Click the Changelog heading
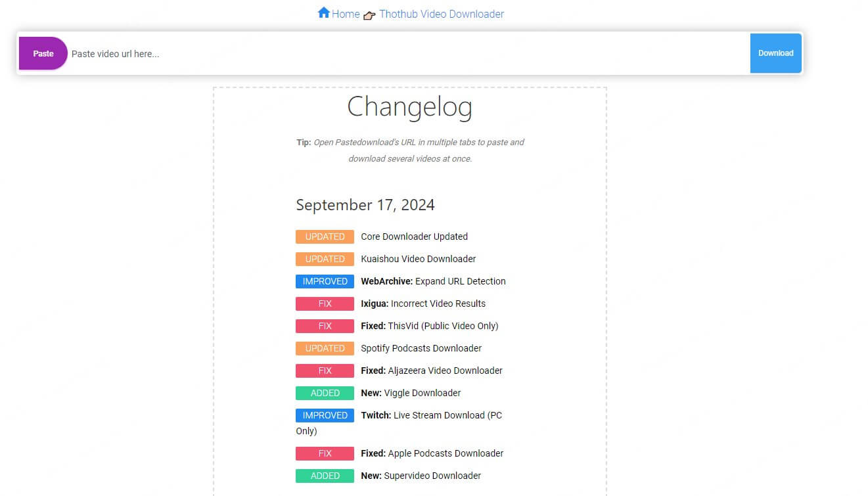Screen dimensions: 868x496 tap(409, 106)
